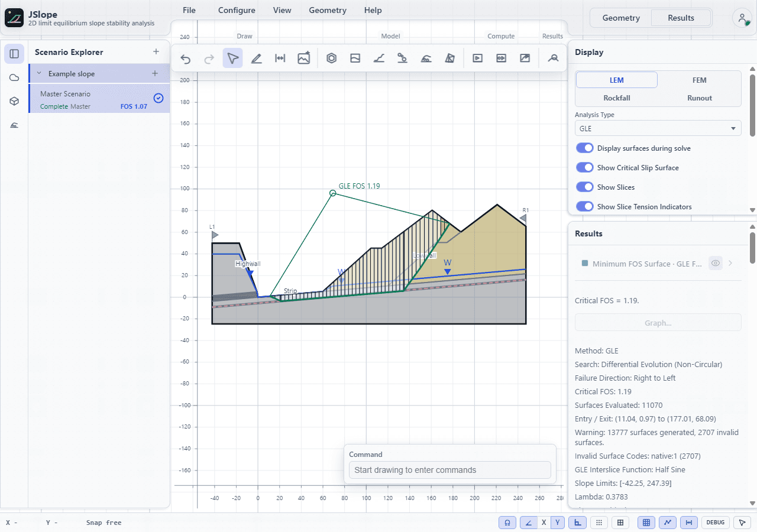Click the status bar pointer mode button

[742, 523]
